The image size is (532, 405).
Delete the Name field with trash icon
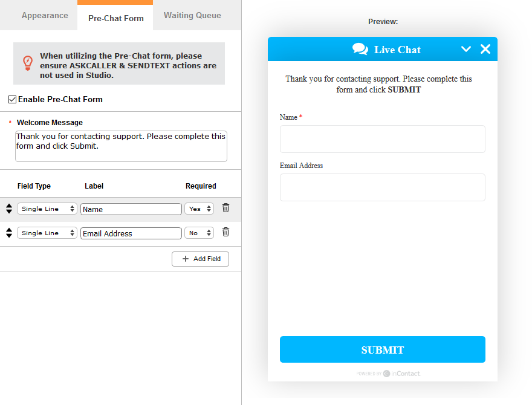click(225, 208)
